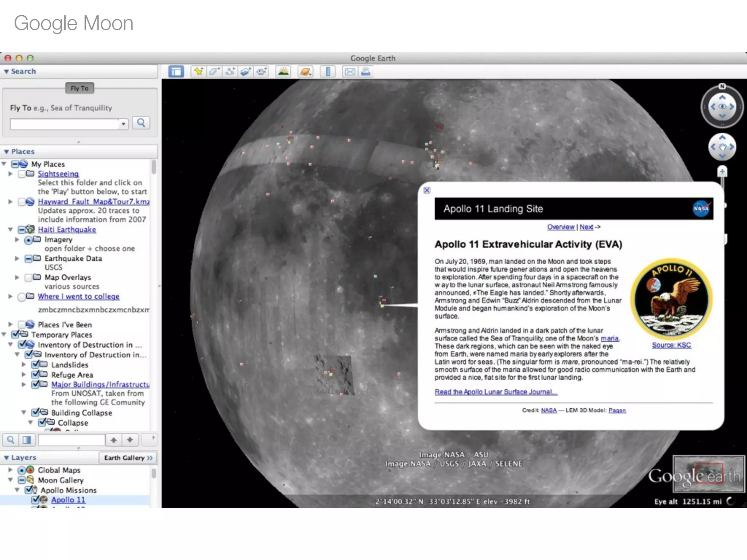Viewport: 747px width, 560px height.
Task: Collapse the Layers panel triangle
Action: coord(6,458)
